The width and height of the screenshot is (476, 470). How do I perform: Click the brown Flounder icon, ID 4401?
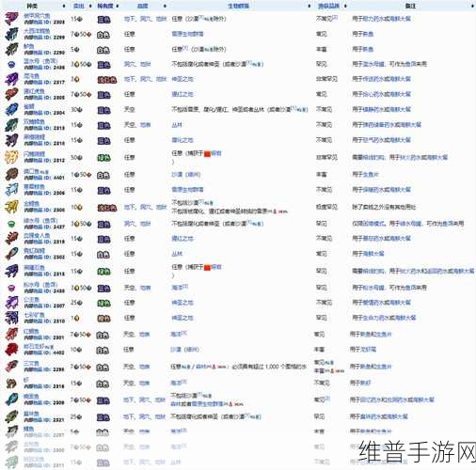pos(11,174)
